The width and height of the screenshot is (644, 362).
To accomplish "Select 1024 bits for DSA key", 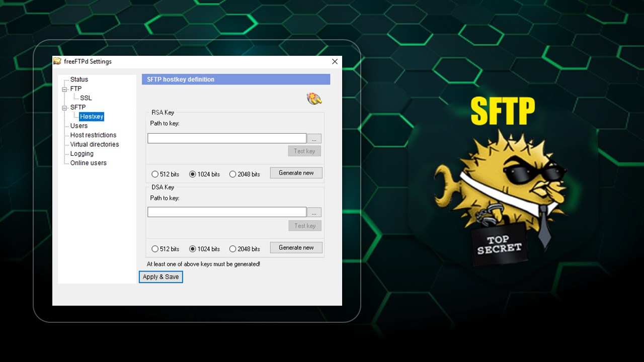I will click(x=205, y=249).
